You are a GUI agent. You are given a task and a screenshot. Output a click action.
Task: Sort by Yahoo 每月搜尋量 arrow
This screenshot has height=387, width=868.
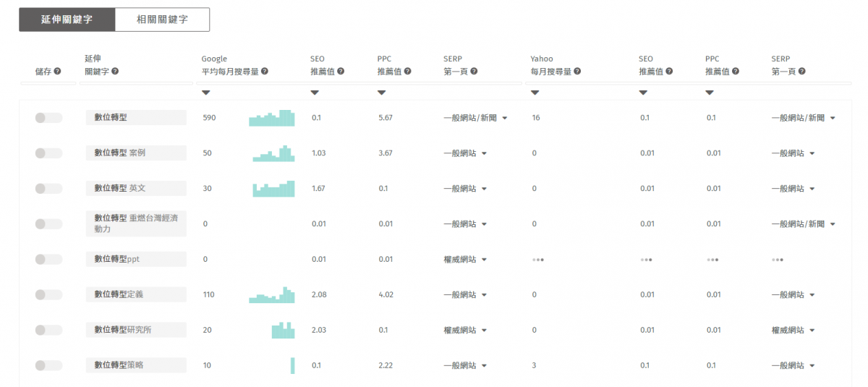coord(535,93)
